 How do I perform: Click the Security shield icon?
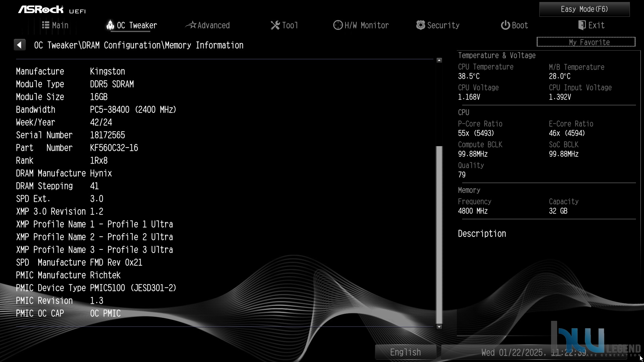coord(421,25)
